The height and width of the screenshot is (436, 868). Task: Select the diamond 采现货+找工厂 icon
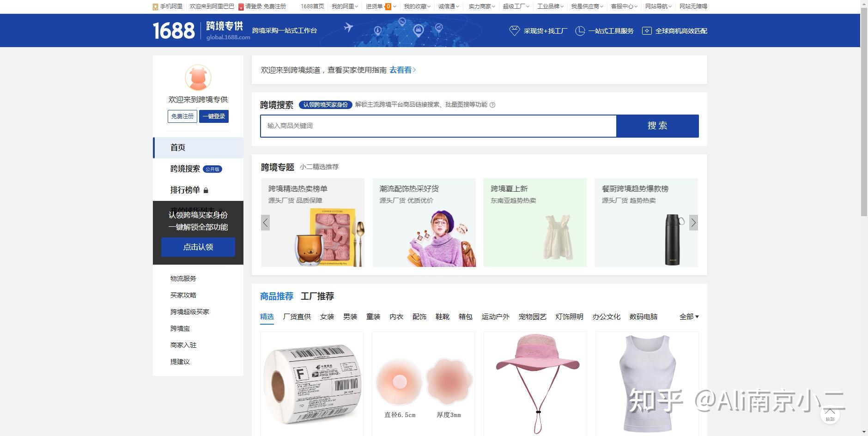[x=514, y=30]
